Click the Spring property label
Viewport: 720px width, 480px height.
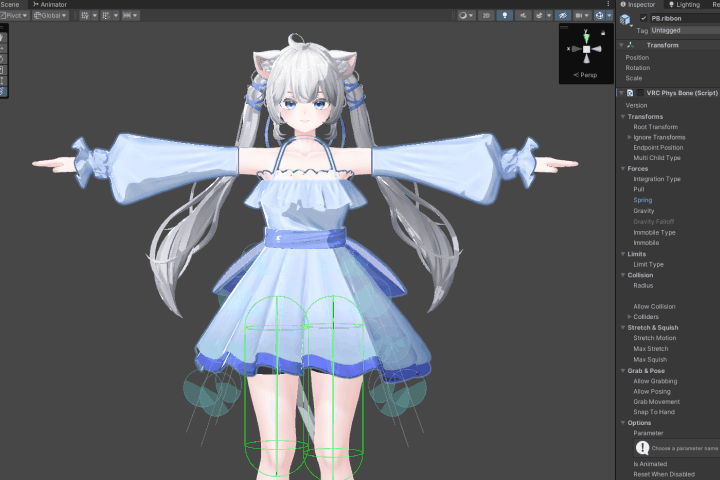[x=642, y=200]
